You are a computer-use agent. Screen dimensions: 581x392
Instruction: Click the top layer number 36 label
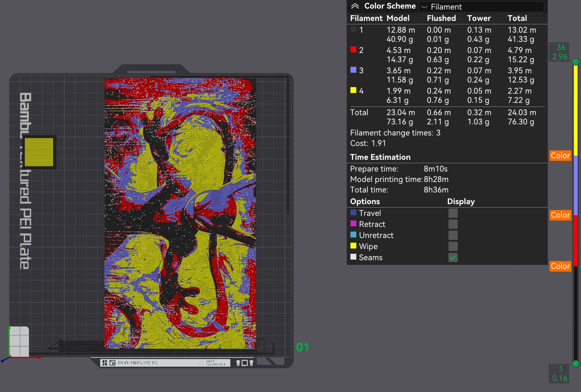(x=561, y=47)
